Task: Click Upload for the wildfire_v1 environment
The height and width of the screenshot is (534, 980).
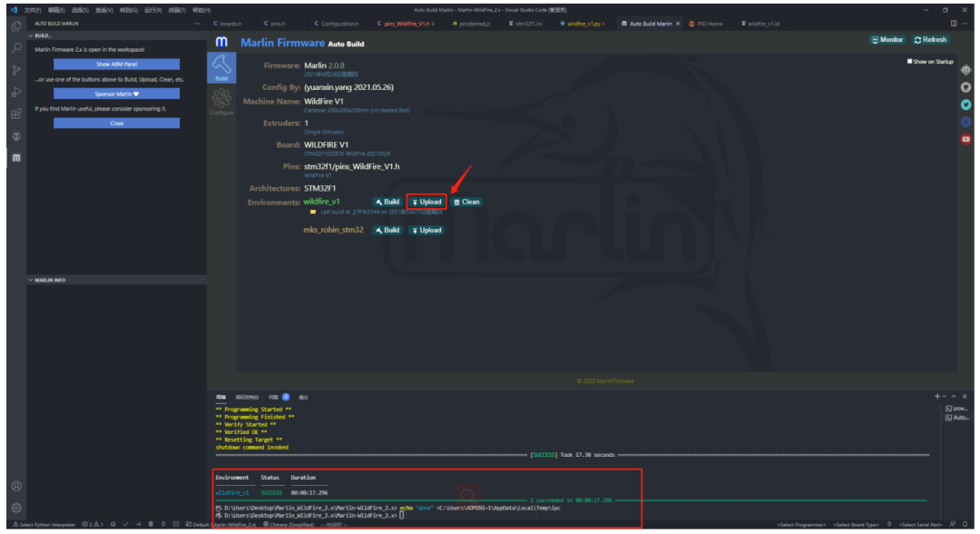Action: coord(426,202)
